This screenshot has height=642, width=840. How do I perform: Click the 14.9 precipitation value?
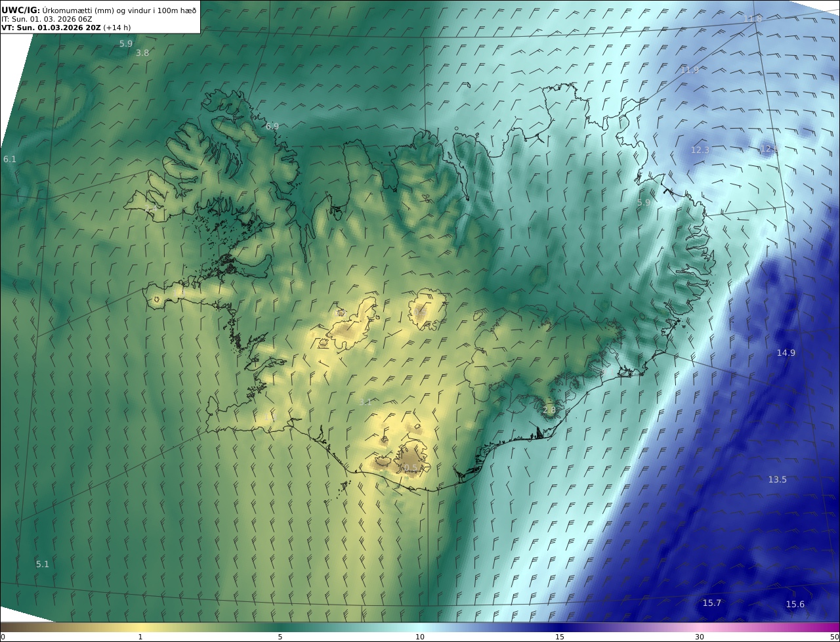[x=786, y=353]
